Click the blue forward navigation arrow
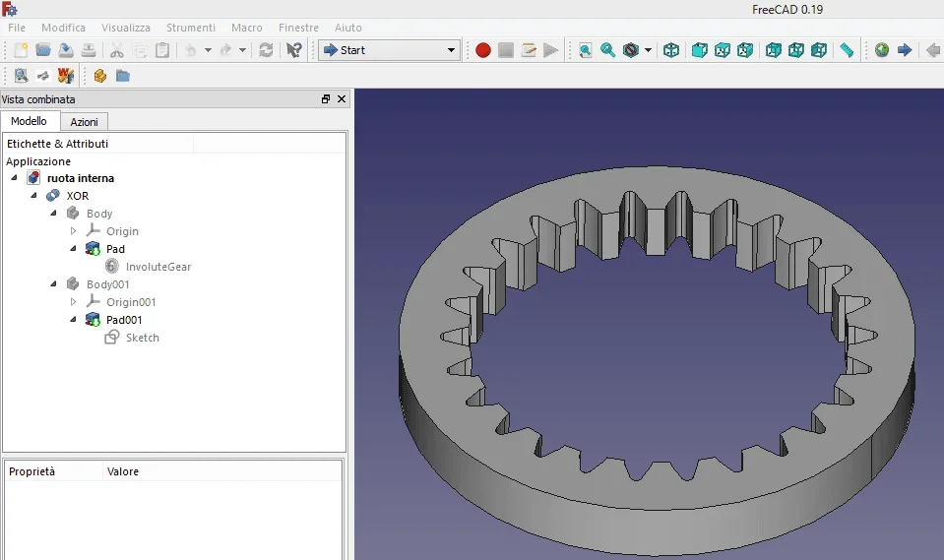 tap(905, 50)
